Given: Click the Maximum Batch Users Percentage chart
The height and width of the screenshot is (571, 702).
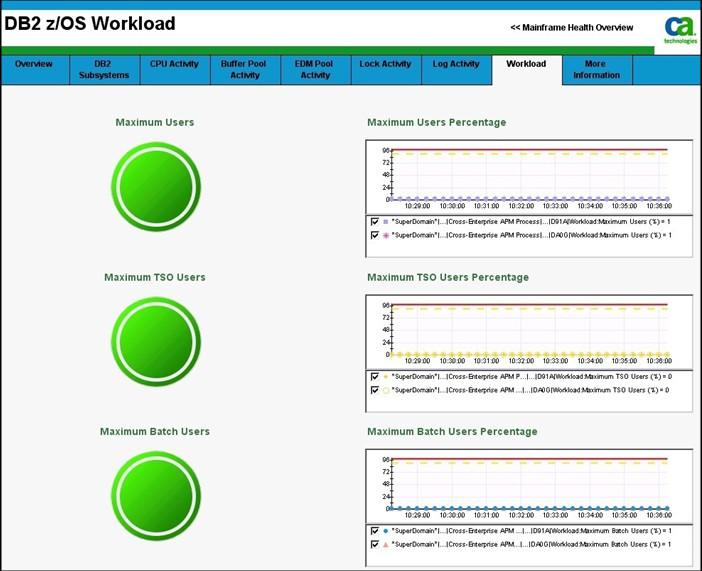Looking at the screenshot, I should [x=529, y=487].
